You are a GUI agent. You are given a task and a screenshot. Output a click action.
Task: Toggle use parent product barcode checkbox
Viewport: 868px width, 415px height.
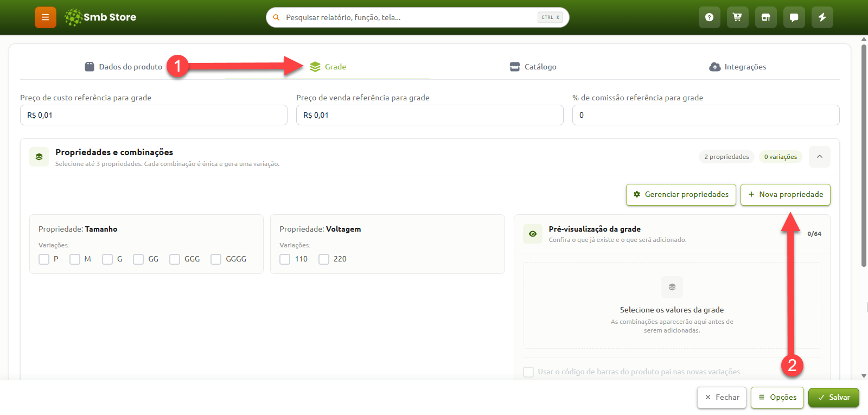(528, 372)
